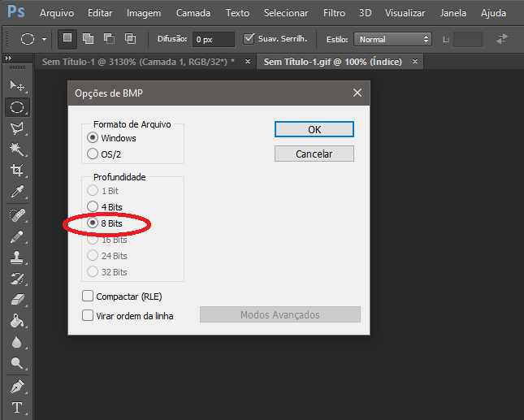Click the Pen tool

(x=16, y=386)
